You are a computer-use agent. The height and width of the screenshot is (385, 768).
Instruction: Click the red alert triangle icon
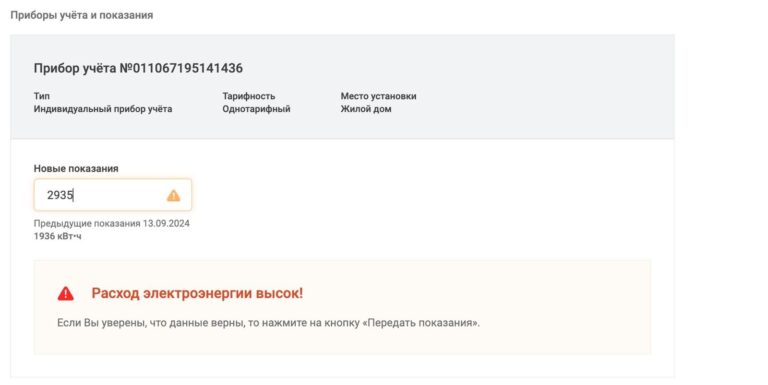(x=66, y=293)
